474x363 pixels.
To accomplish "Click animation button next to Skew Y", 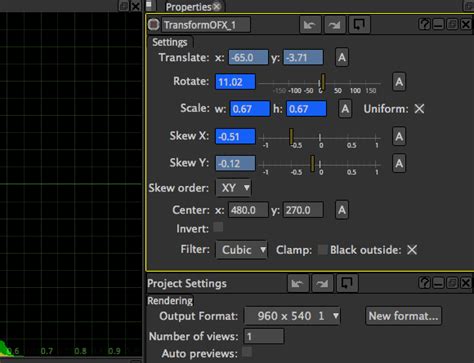I will [399, 164].
